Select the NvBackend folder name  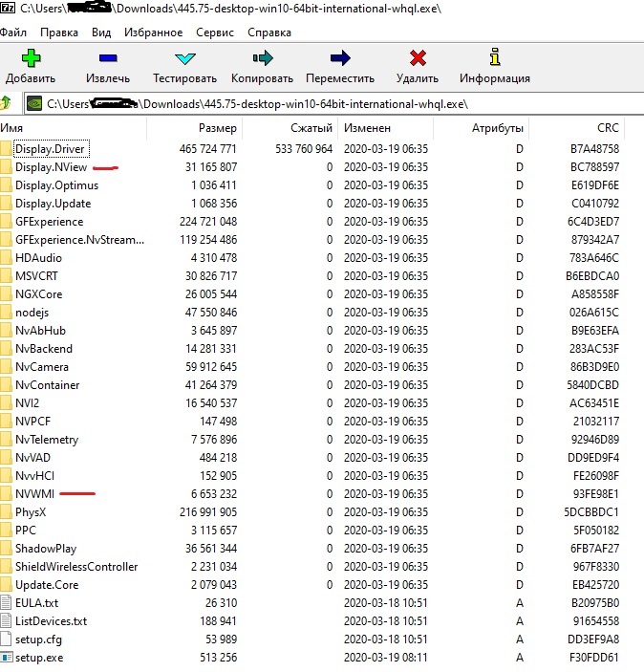(44, 349)
